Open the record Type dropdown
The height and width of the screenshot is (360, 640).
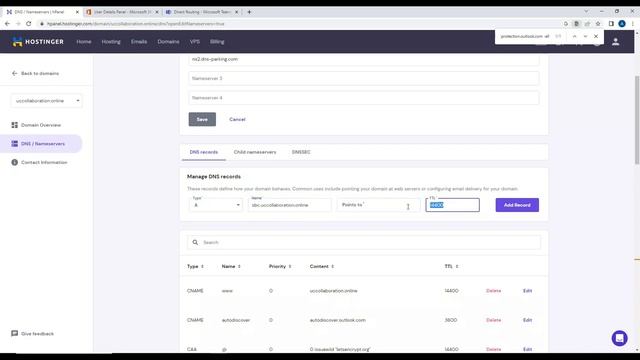coord(216,205)
